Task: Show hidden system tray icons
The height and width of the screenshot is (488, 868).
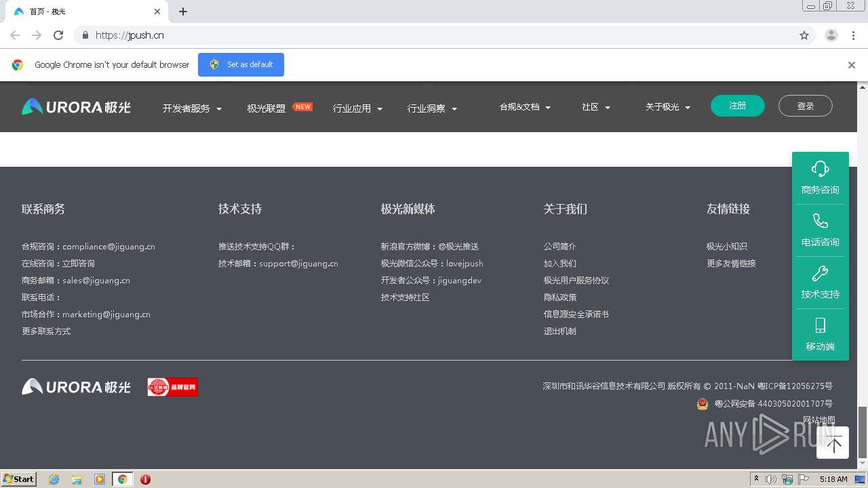Action: [x=757, y=479]
